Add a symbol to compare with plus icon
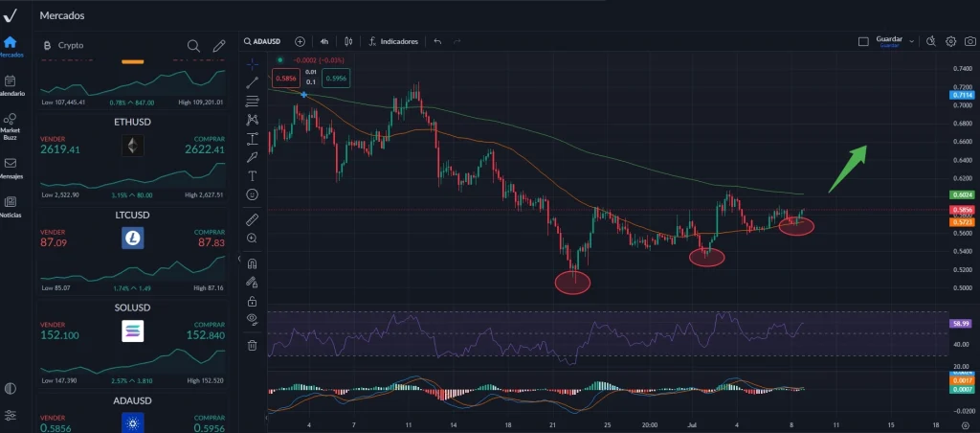The image size is (980, 433). coord(300,41)
